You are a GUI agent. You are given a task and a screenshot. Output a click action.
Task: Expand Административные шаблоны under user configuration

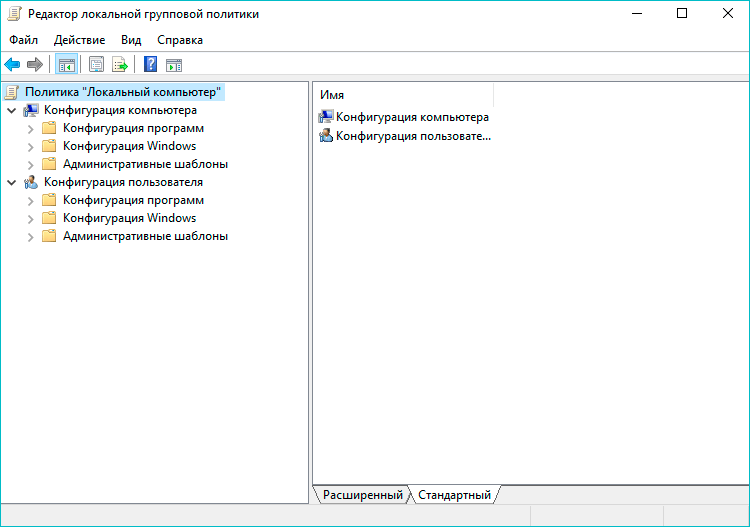(31, 237)
